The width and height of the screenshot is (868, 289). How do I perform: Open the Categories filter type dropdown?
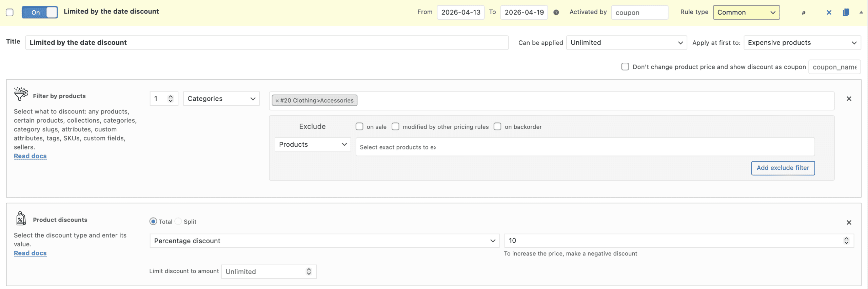(221, 99)
